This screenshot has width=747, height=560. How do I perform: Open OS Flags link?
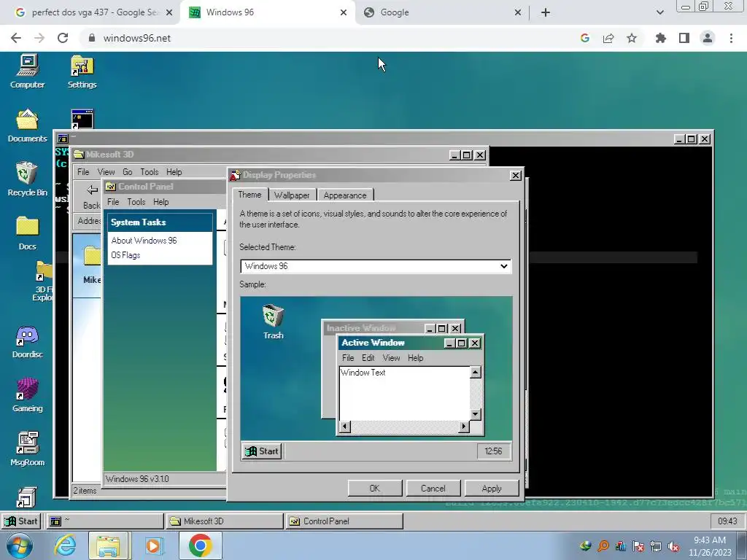click(x=125, y=255)
